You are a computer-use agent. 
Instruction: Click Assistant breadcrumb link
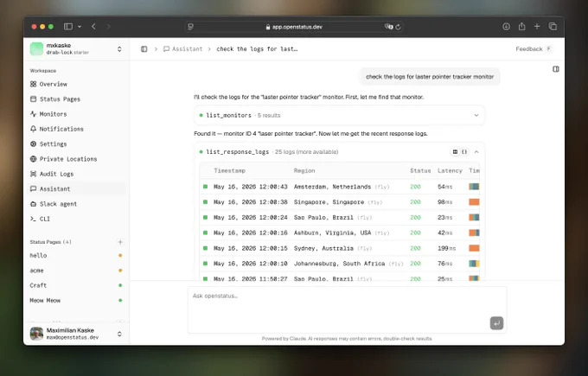pyautogui.click(x=183, y=49)
